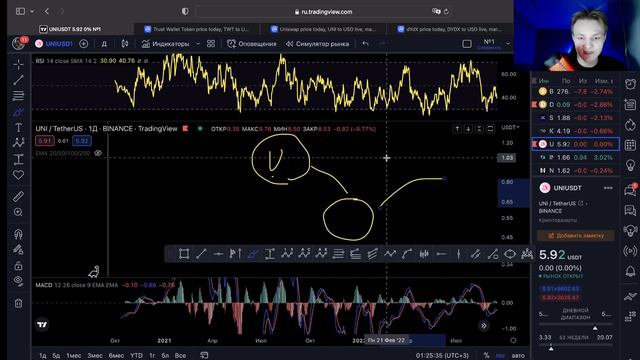
Task: Go back using Safari back arrow
Action: 47,11
